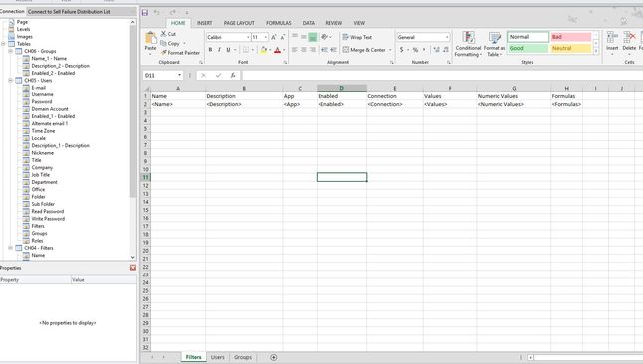The image size is (643, 364).
Task: Close the Properties panel
Action: point(133,268)
